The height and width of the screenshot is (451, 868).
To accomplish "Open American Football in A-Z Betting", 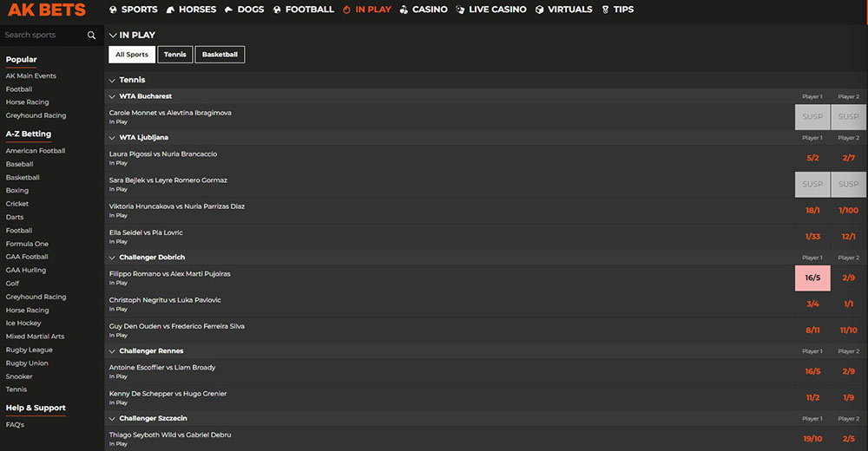I will (36, 151).
